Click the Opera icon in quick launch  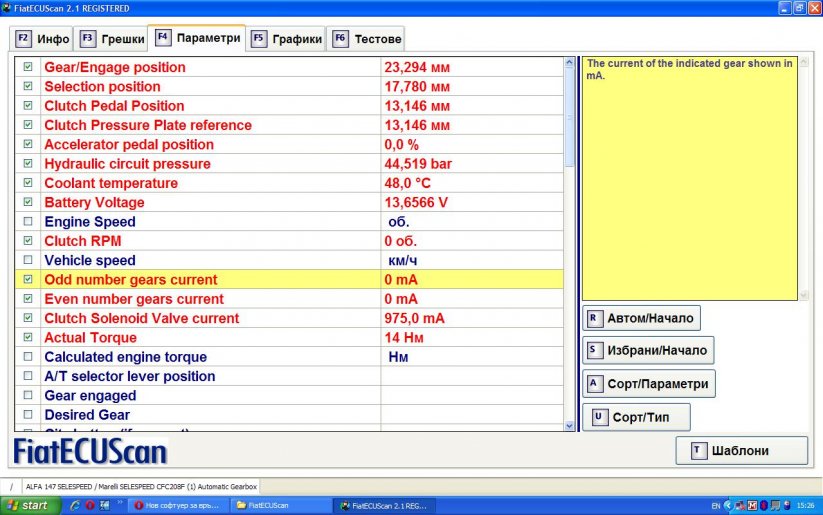[x=90, y=505]
